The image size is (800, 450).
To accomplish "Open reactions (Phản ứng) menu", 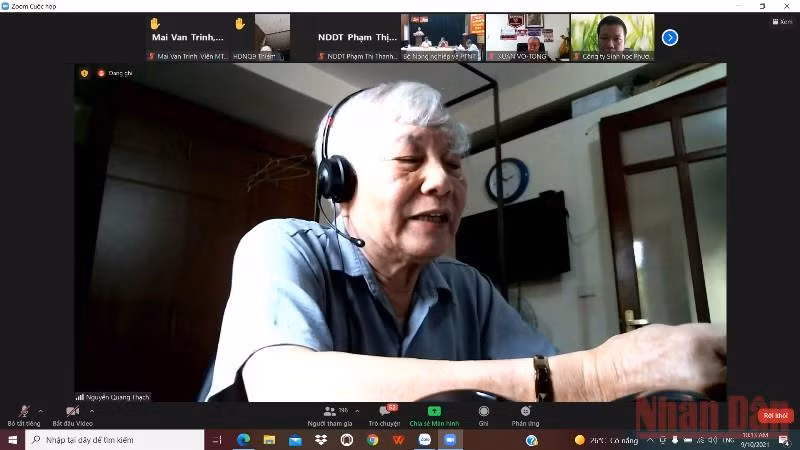I will tap(525, 415).
